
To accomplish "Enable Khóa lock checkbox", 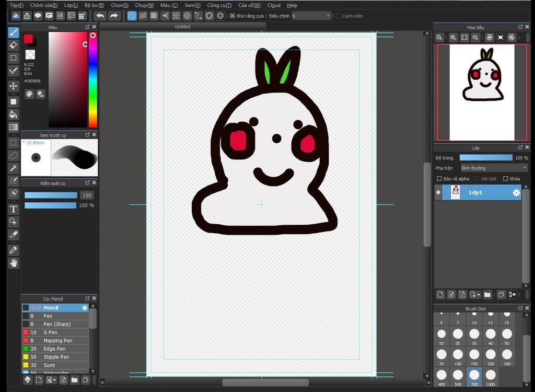I will pyautogui.click(x=506, y=179).
